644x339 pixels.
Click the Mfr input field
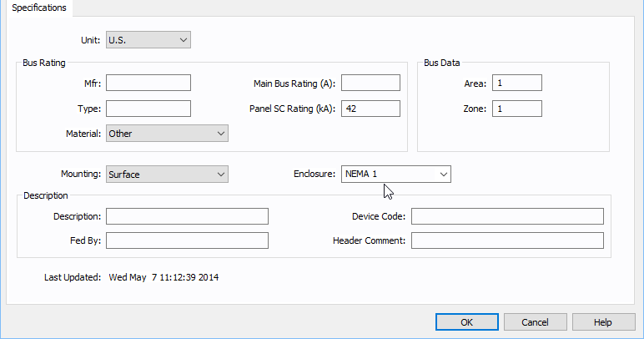[148, 83]
